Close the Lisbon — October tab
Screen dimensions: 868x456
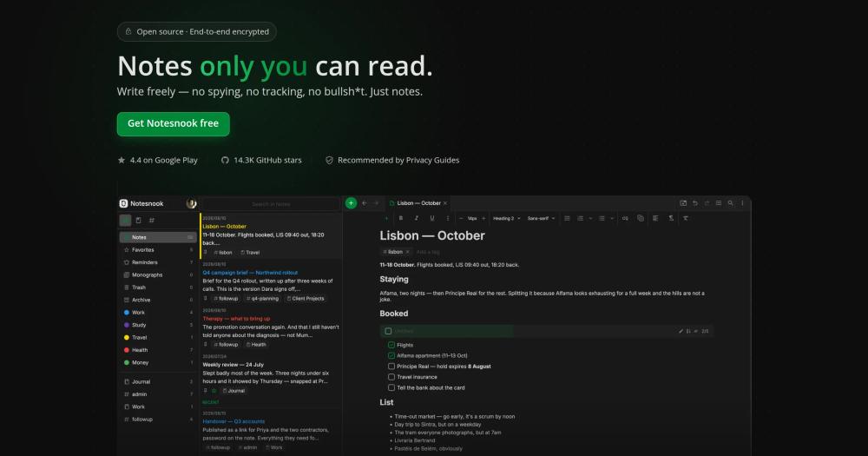pyautogui.click(x=445, y=203)
